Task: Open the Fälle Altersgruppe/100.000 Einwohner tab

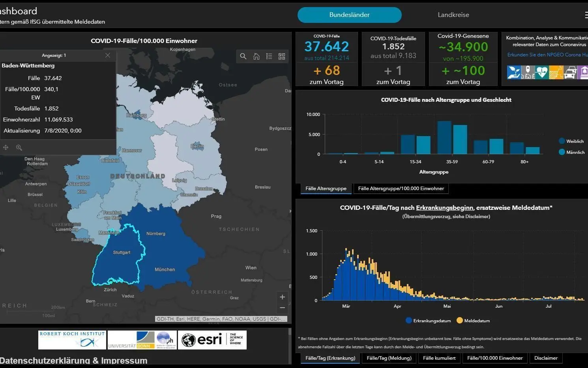Action: point(401,189)
